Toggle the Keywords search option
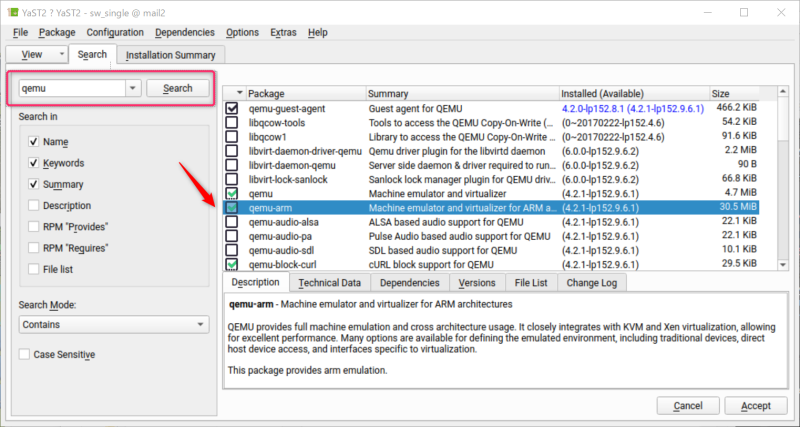Viewport: 800px width, 427px height. (34, 163)
